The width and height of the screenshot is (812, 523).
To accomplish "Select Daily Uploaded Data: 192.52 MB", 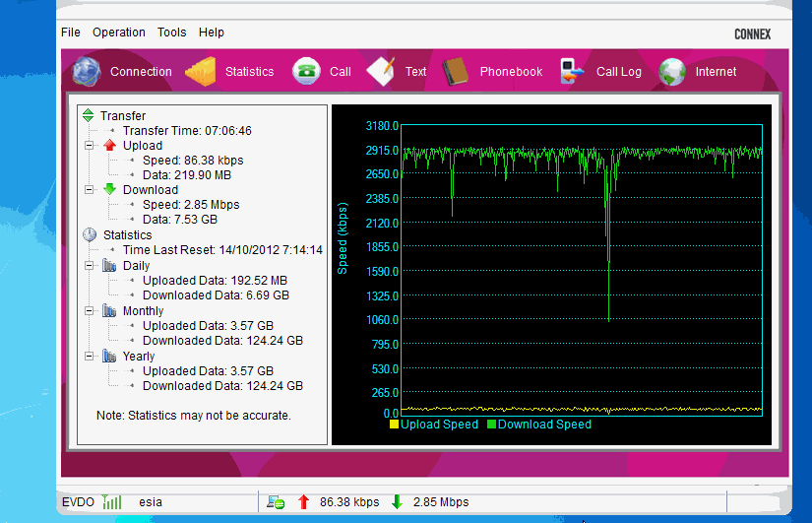I will 215,281.
